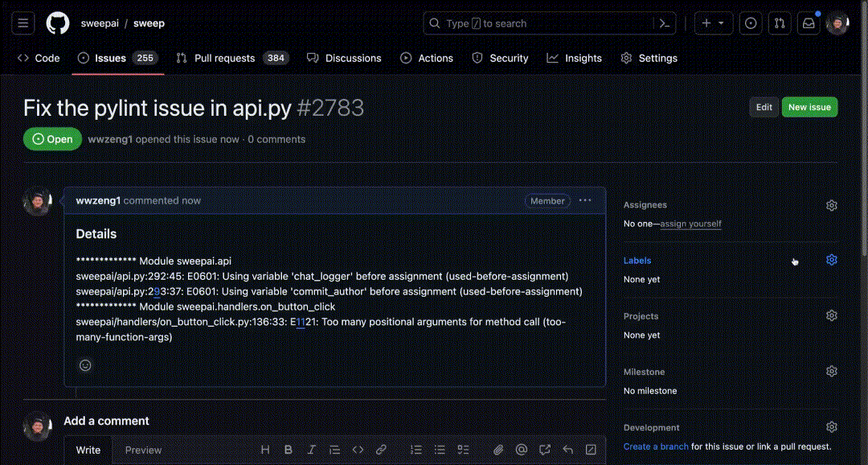The image size is (868, 465).
Task: Insert code with the <> icon
Action: (x=358, y=450)
